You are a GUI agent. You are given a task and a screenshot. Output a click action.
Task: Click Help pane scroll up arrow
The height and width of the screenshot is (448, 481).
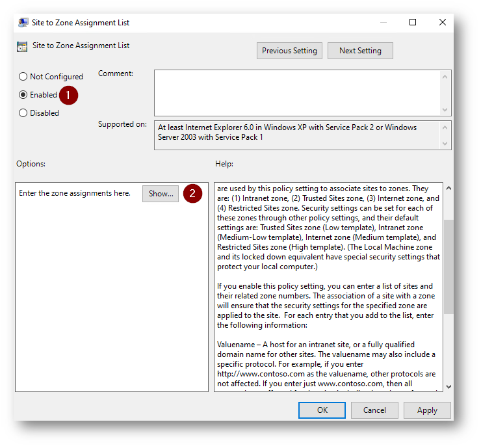pyautogui.click(x=448, y=188)
